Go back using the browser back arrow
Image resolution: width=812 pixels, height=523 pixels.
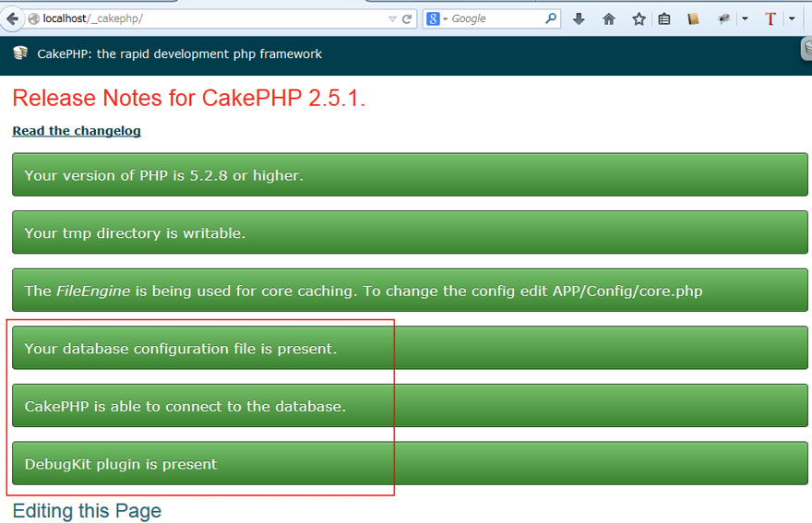[12, 19]
